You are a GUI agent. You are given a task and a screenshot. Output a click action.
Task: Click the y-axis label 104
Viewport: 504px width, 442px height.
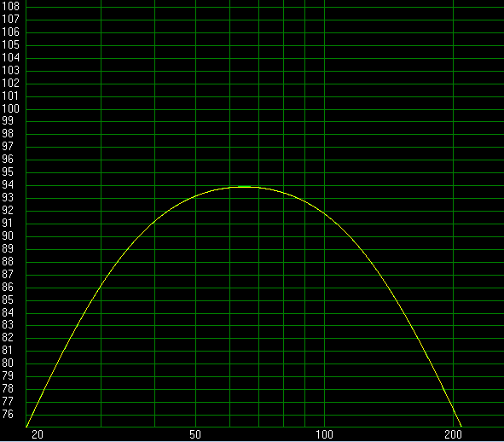10,57
